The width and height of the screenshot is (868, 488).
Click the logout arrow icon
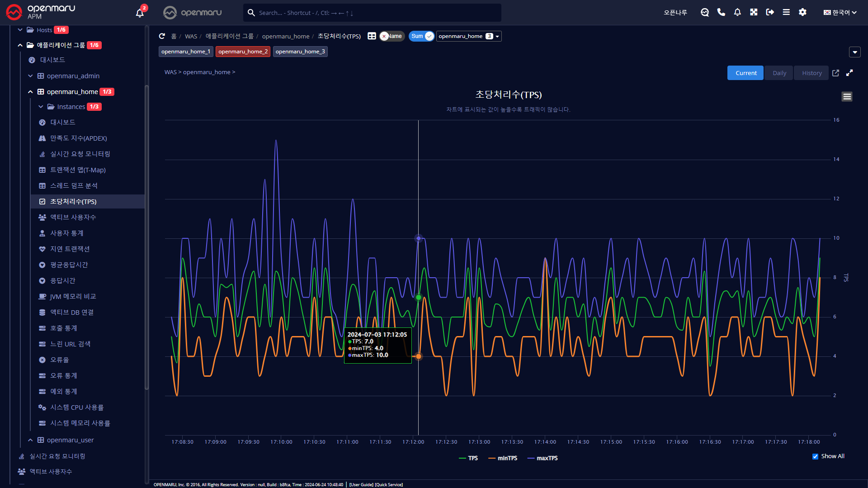click(770, 12)
